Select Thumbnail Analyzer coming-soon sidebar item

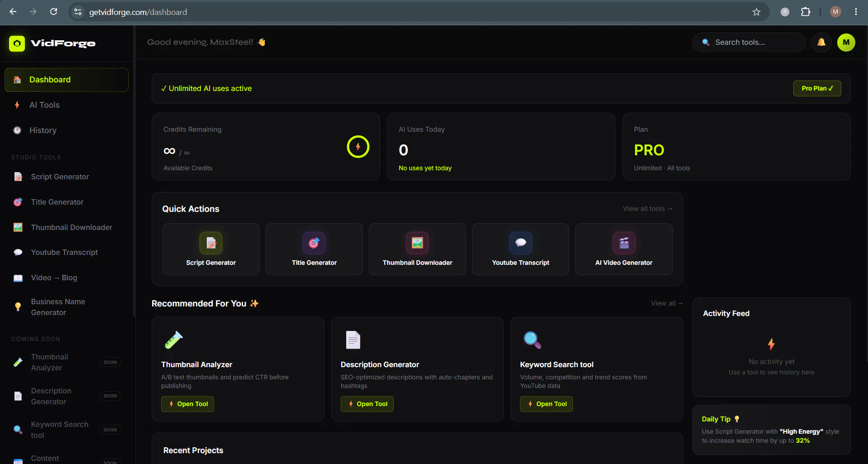67,362
